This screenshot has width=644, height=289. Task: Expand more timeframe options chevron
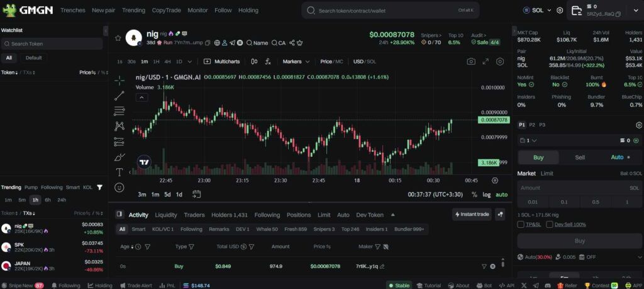click(190, 62)
